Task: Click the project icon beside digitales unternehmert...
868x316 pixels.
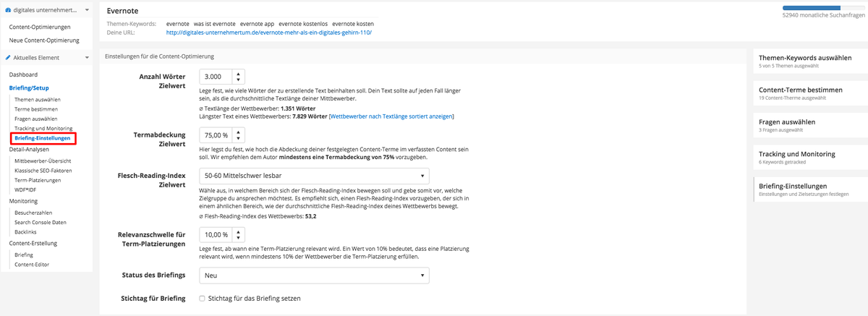Action: click(9, 10)
